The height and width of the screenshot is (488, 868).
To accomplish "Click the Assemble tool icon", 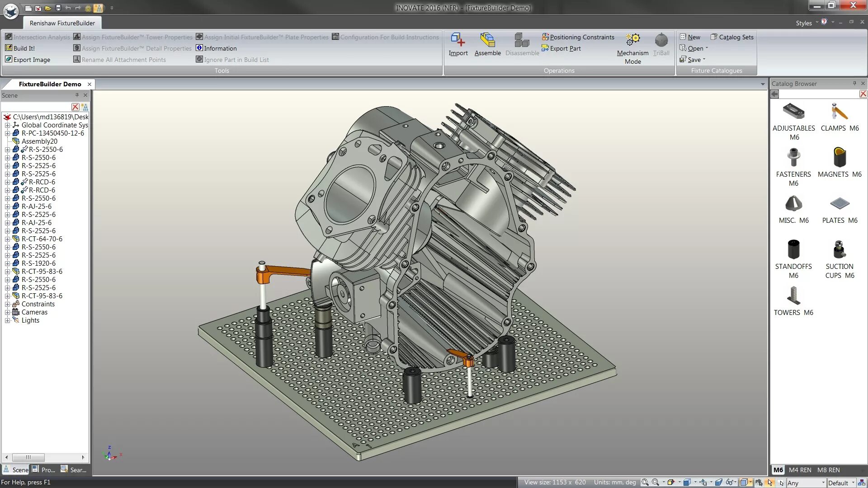I will coord(487,41).
